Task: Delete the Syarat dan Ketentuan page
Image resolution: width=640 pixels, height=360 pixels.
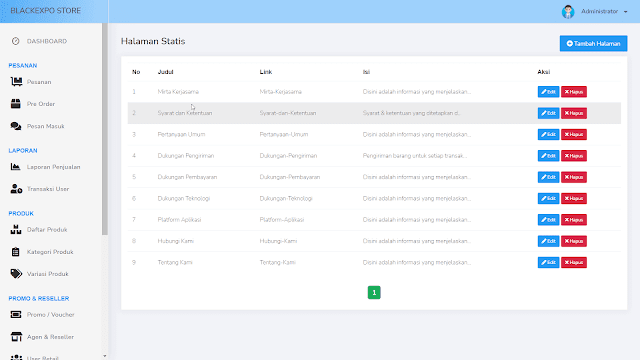Action: point(573,113)
